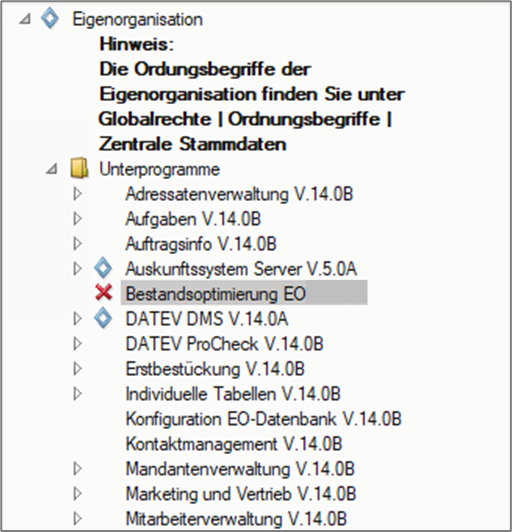This screenshot has height=532, width=512.
Task: Select Konfiguration EO-Datenbank V.14.0B
Action: [x=264, y=419]
